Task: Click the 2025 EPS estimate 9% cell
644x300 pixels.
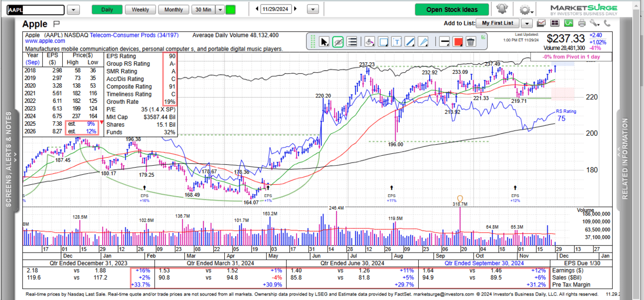Action: pyautogui.click(x=90, y=123)
